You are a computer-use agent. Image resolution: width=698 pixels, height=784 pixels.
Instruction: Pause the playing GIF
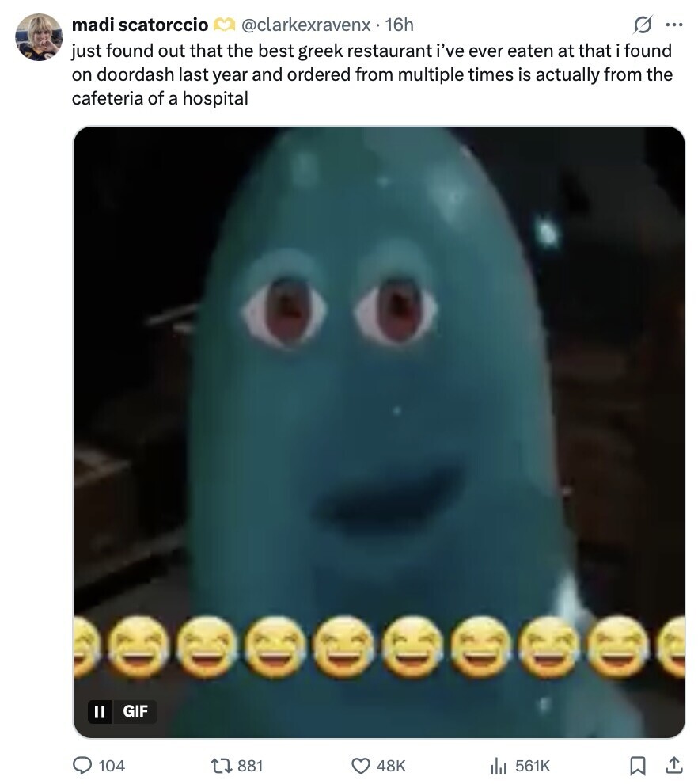(100, 711)
